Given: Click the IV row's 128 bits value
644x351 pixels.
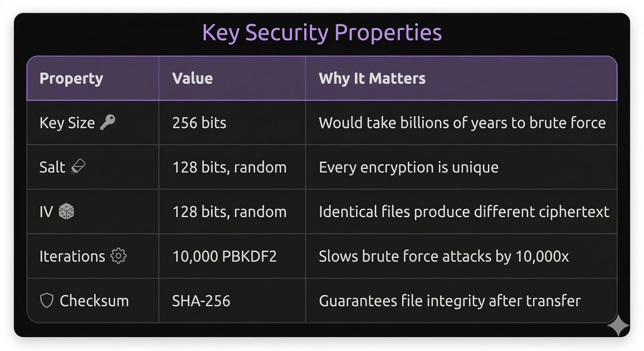Looking at the screenshot, I should (229, 212).
